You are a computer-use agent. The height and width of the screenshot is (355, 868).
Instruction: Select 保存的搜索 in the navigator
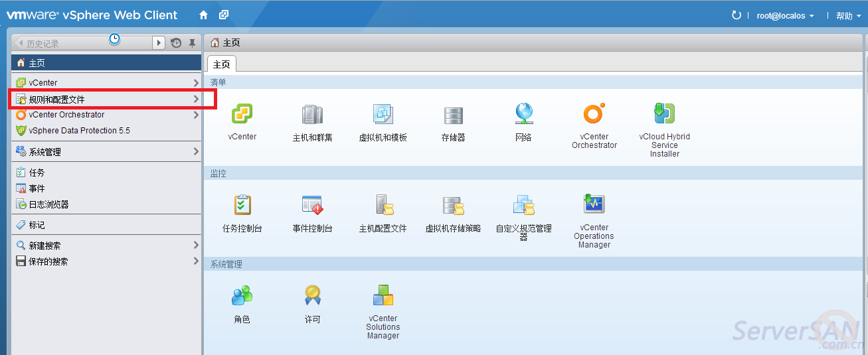pos(106,261)
